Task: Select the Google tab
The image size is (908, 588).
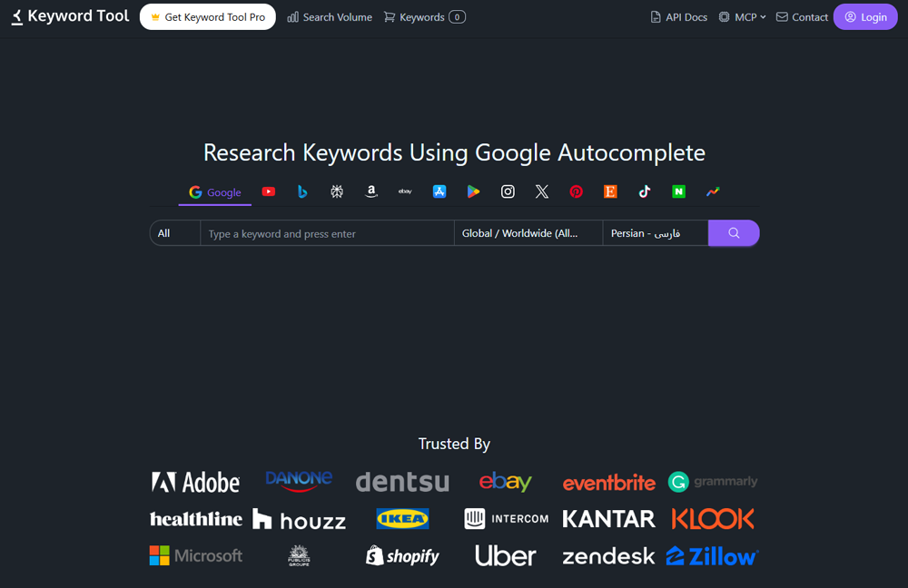Action: 215,192
